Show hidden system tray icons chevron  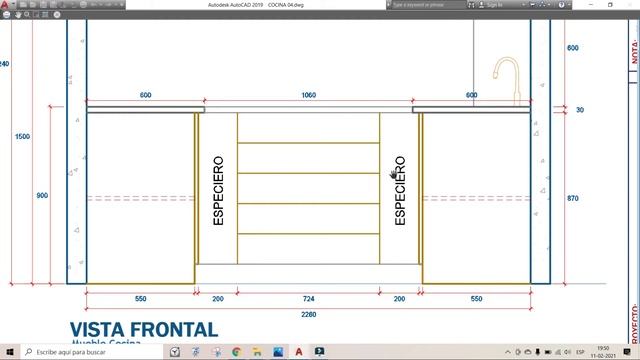tap(508, 352)
